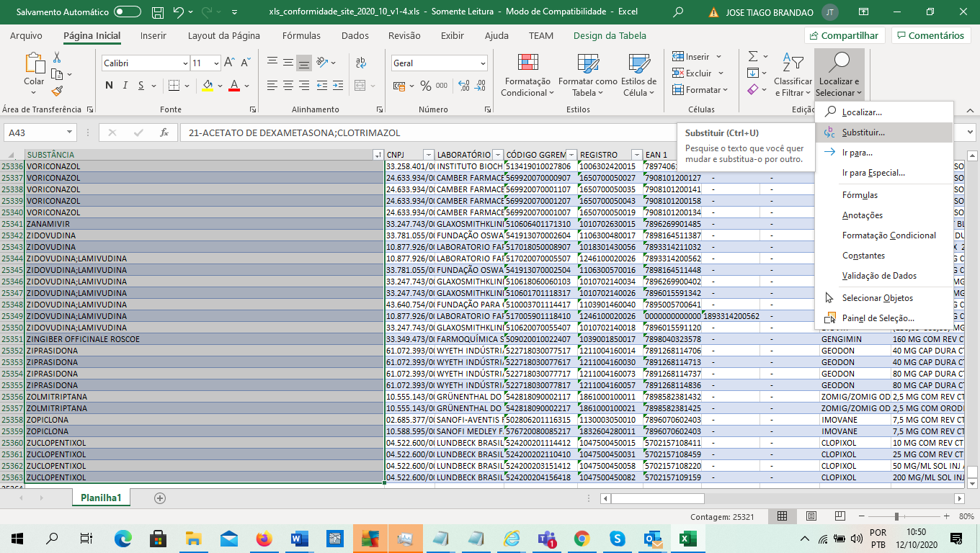Open the SUBSTÂNCIA column filter dropdown

(x=378, y=155)
